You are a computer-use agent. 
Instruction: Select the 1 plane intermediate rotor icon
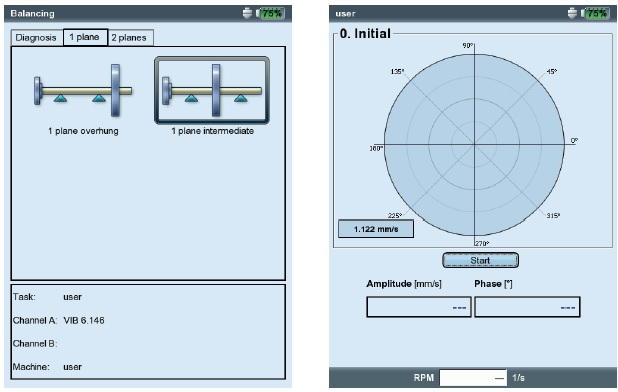(212, 90)
